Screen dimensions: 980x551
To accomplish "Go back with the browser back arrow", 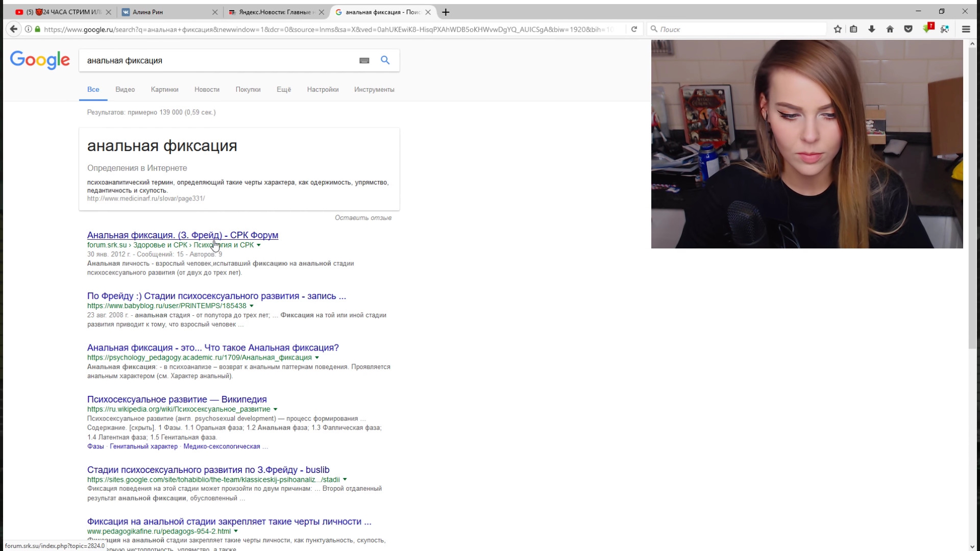I will point(14,29).
